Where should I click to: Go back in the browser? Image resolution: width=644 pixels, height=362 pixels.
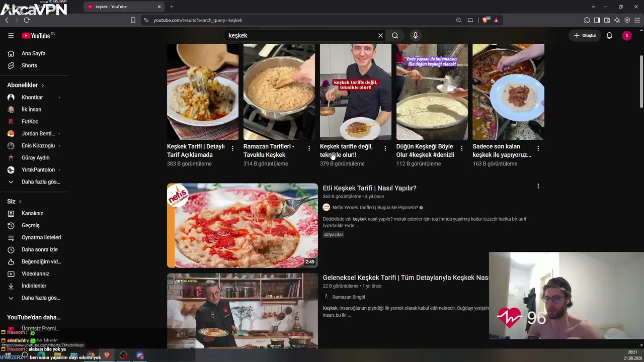pyautogui.click(x=7, y=20)
